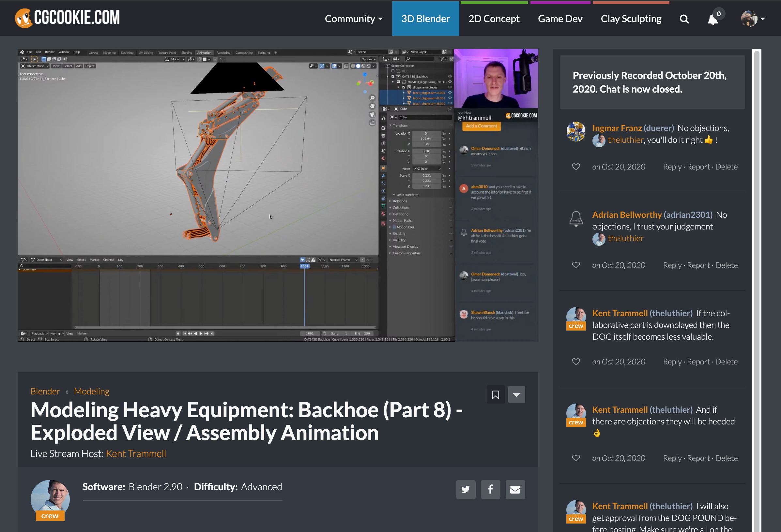Viewport: 781px width, 532px height.
Task: Go to the Game Dev section
Action: click(x=560, y=19)
